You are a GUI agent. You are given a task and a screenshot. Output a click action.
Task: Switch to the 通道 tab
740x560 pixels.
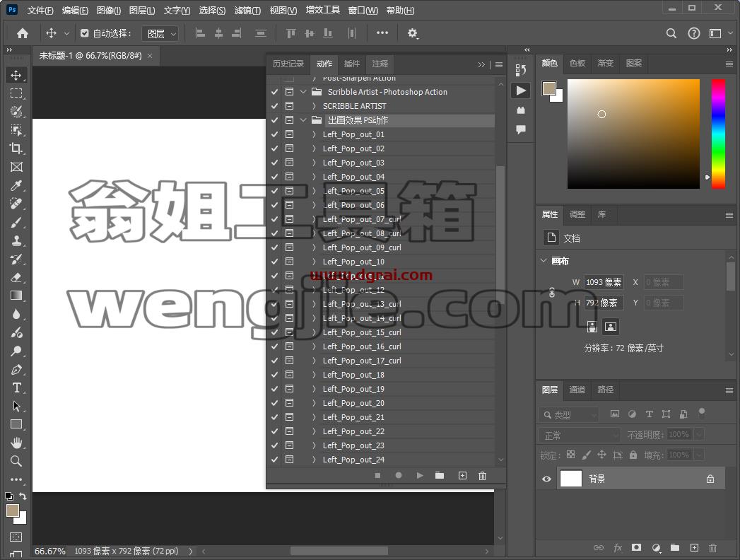click(577, 390)
